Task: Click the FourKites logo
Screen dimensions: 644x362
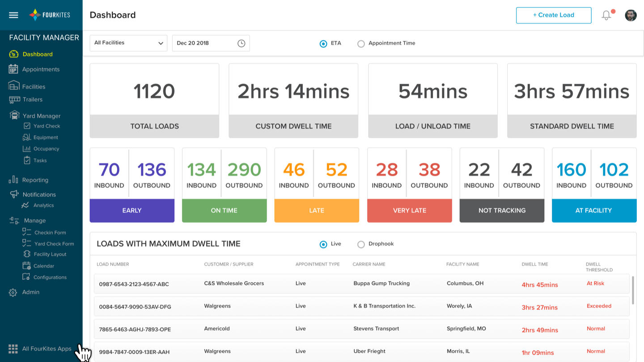Action: pyautogui.click(x=49, y=15)
